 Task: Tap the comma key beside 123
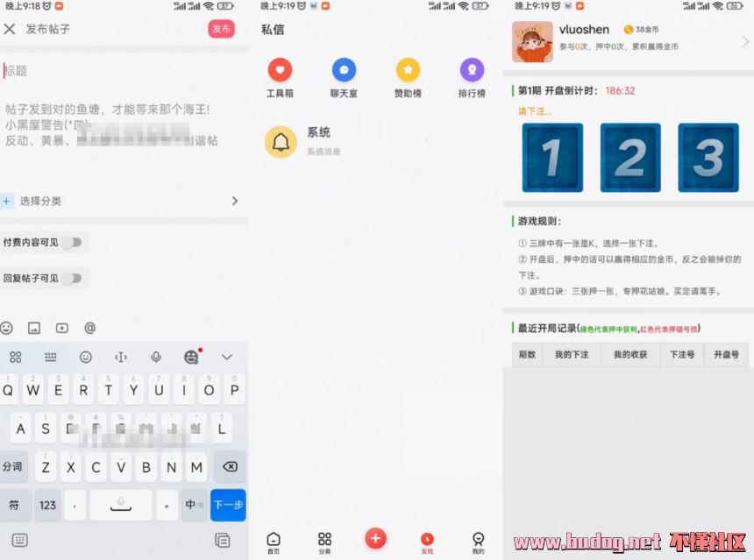(75, 505)
